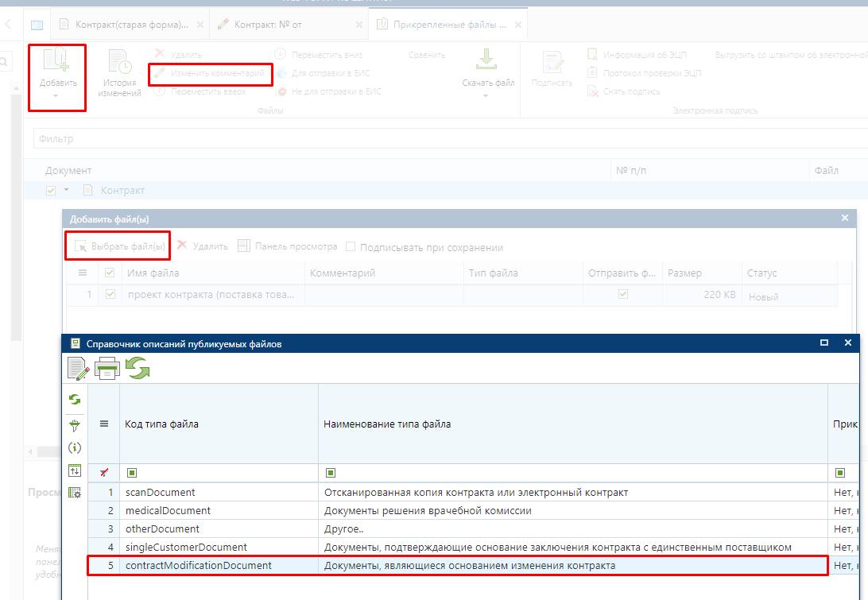Image resolution: width=868 pixels, height=600 pixels.
Task: Click the Выбрать файл(ы) button
Action: tap(119, 247)
